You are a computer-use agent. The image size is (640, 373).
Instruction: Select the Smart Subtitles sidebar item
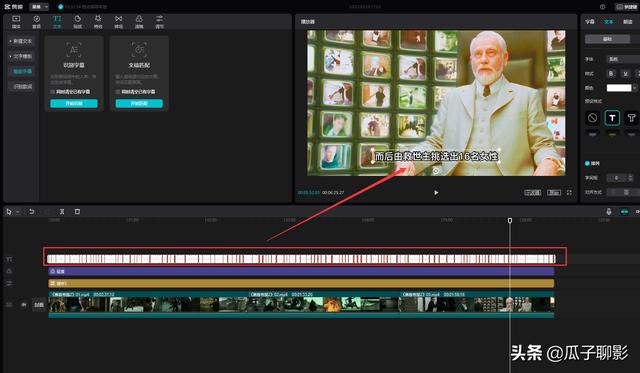22,71
